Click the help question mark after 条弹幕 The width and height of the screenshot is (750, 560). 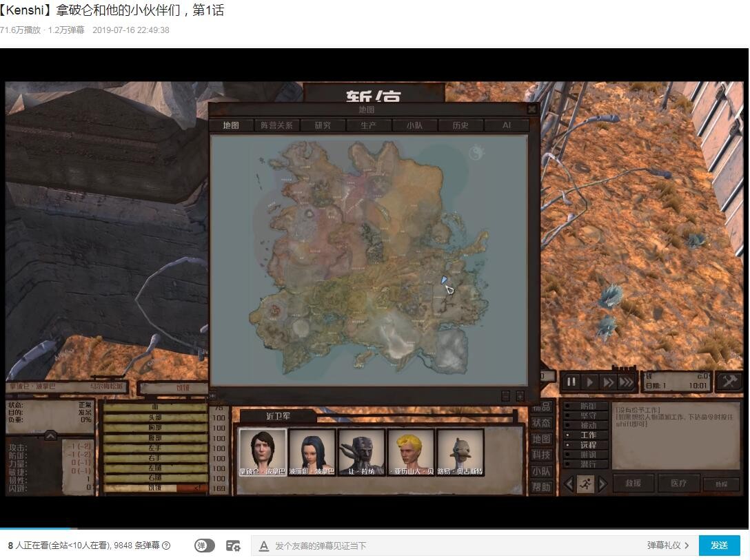point(166,545)
